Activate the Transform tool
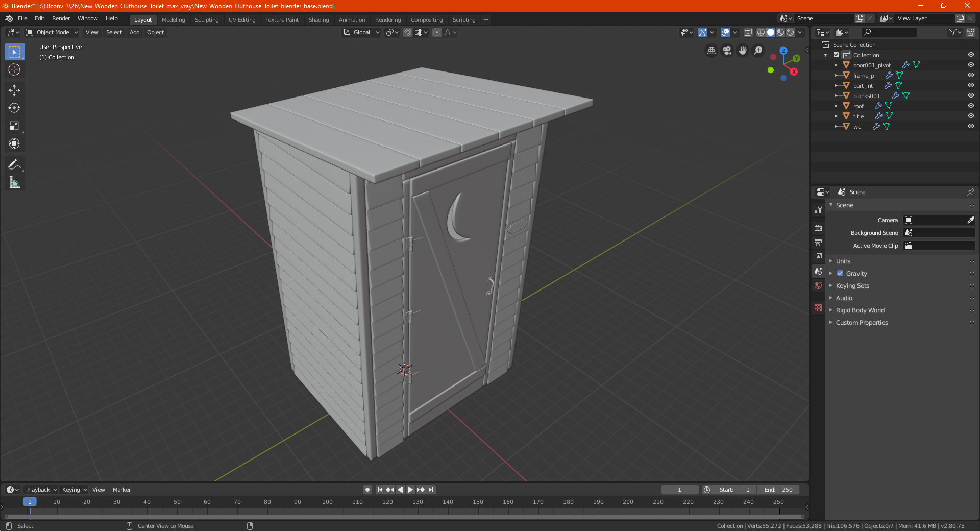980x531 pixels. coord(14,143)
